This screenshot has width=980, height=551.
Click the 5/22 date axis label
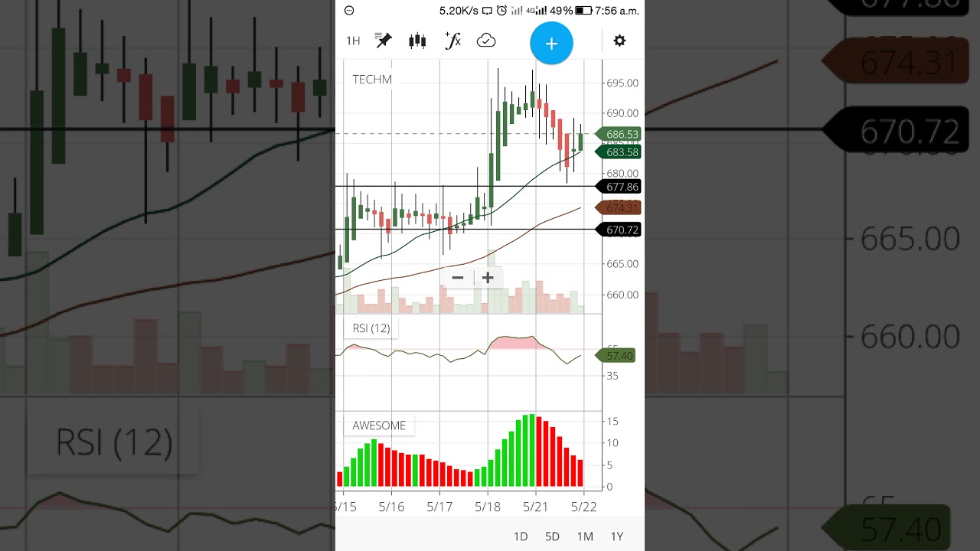pyautogui.click(x=583, y=507)
